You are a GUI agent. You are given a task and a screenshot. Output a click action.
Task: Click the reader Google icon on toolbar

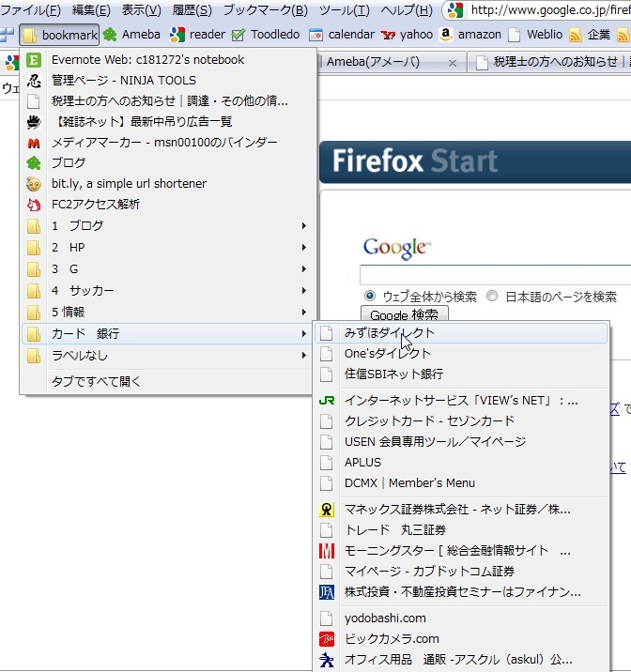tap(177, 35)
